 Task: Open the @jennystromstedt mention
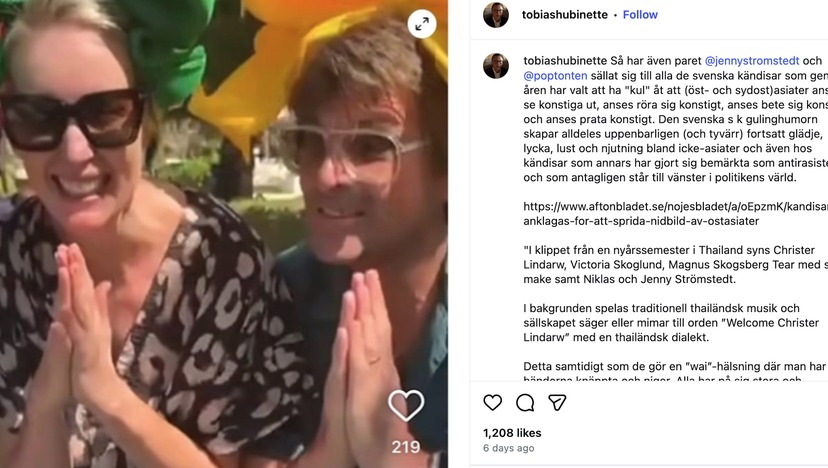click(752, 61)
